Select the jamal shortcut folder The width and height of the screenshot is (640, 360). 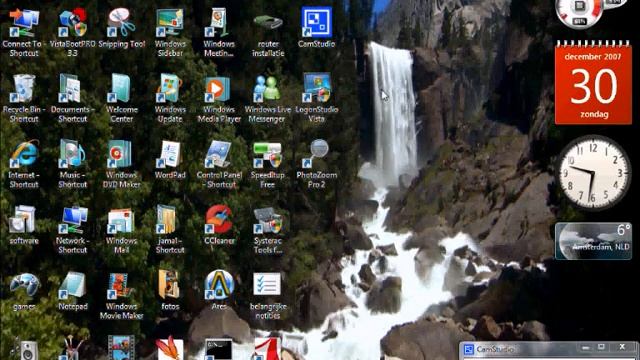pyautogui.click(x=168, y=220)
